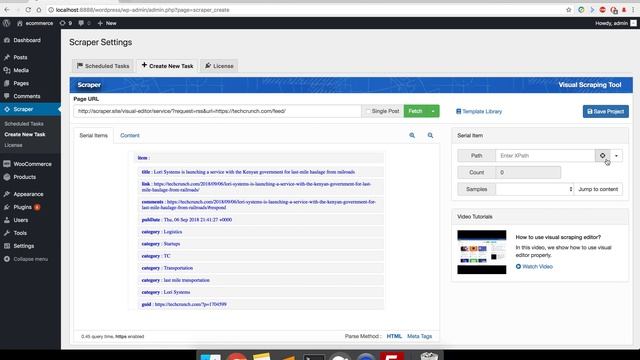The width and height of the screenshot is (640, 360).
Task: Click the XPath target picker icon
Action: 602,156
